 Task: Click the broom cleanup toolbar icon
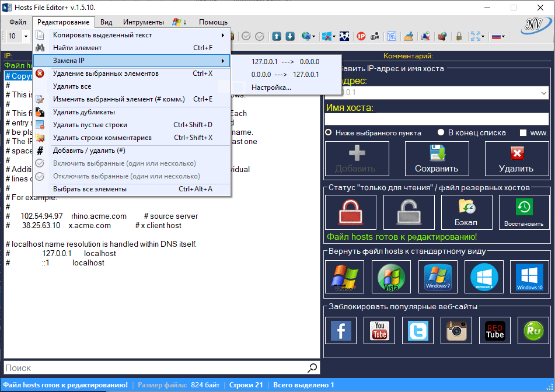coord(409,36)
